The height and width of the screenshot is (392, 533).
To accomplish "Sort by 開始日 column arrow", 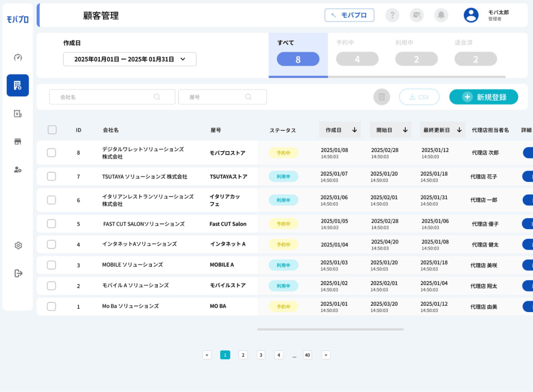I will [405, 130].
